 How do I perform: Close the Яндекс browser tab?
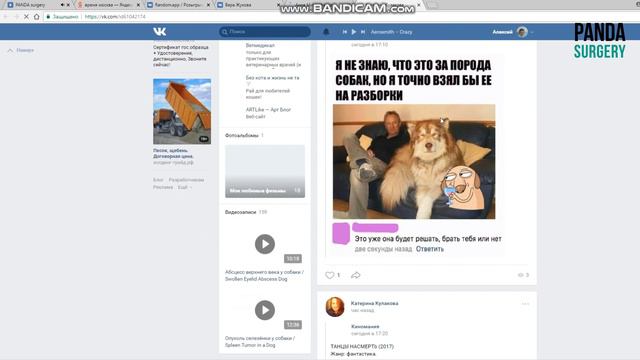(x=138, y=5)
